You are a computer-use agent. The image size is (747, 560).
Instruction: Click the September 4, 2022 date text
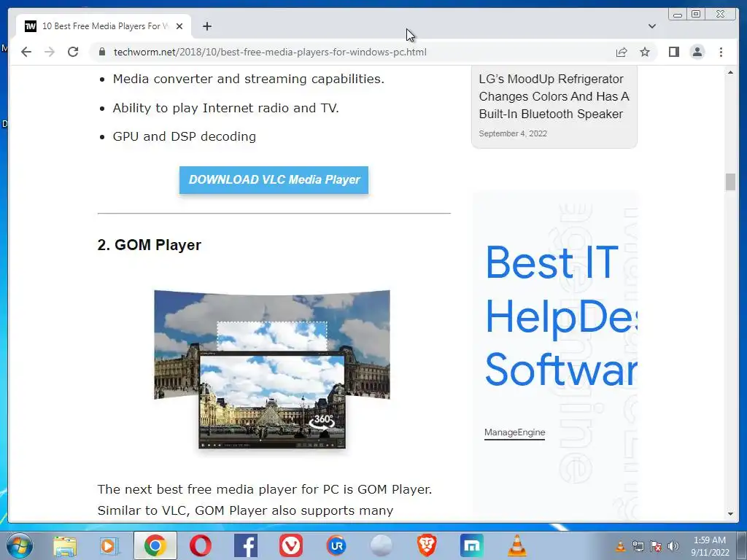click(x=513, y=134)
